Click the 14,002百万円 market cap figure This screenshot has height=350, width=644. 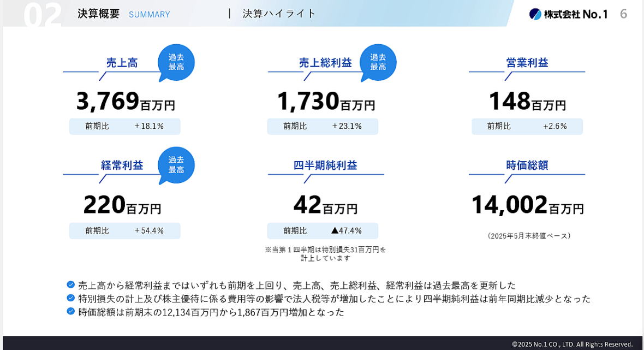527,205
